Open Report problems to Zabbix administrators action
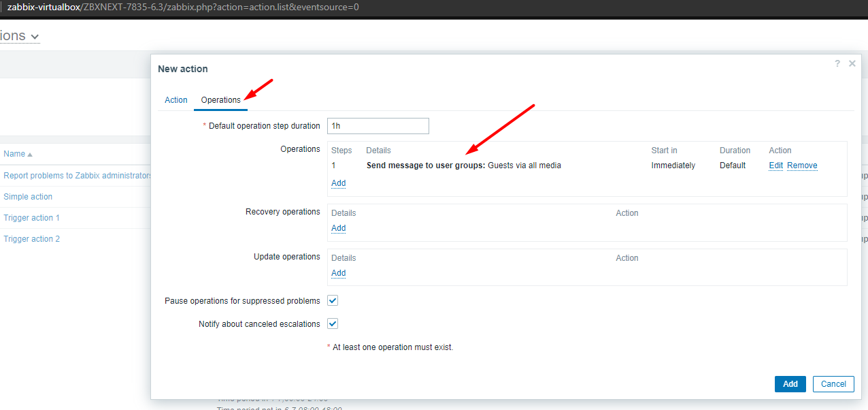Image resolution: width=868 pixels, height=410 pixels. pyautogui.click(x=78, y=176)
